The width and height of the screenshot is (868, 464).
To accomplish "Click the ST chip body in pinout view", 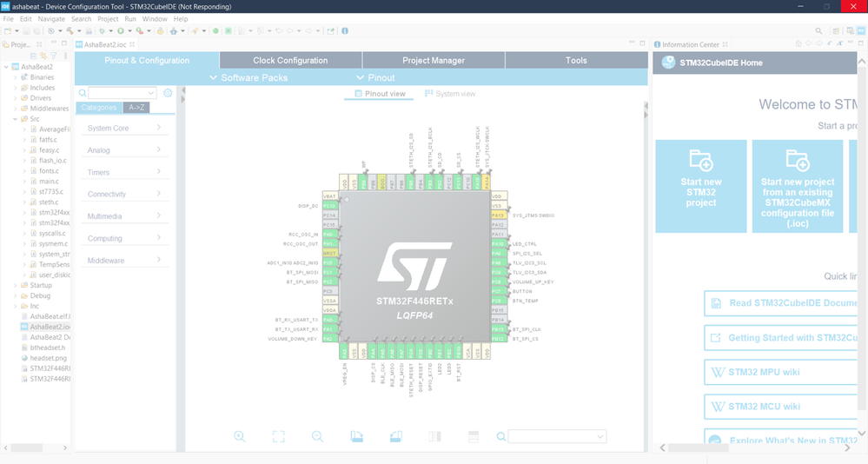I will tap(414, 266).
